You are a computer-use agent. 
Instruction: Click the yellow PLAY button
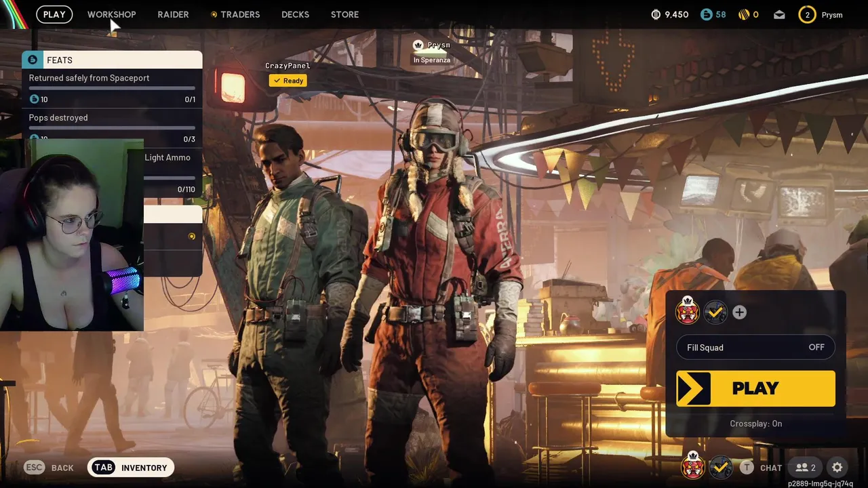point(755,388)
